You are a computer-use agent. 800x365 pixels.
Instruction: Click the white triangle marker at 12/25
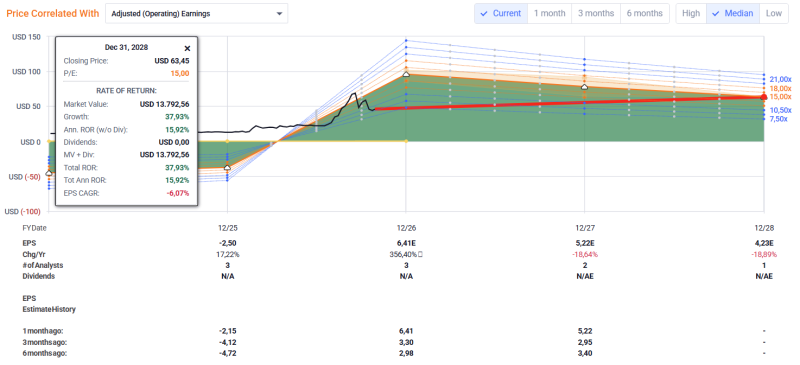tap(227, 167)
